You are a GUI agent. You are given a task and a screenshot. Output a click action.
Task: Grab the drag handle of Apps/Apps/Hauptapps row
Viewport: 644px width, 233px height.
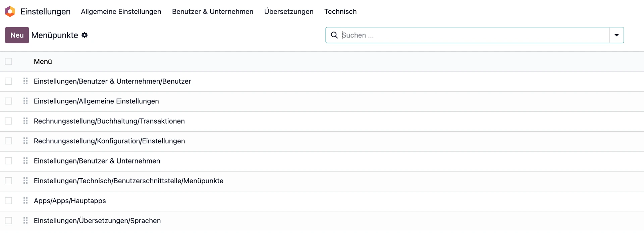click(x=25, y=201)
